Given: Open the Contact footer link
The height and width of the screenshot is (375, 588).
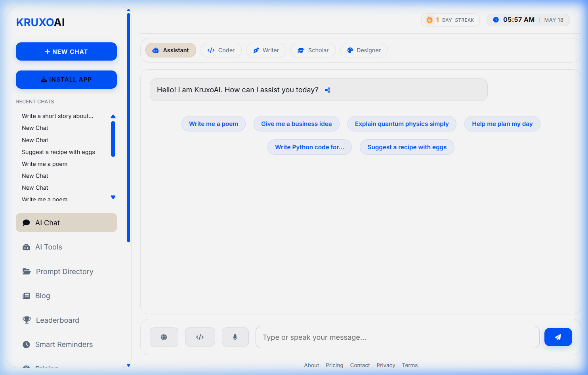Looking at the screenshot, I should point(360,365).
